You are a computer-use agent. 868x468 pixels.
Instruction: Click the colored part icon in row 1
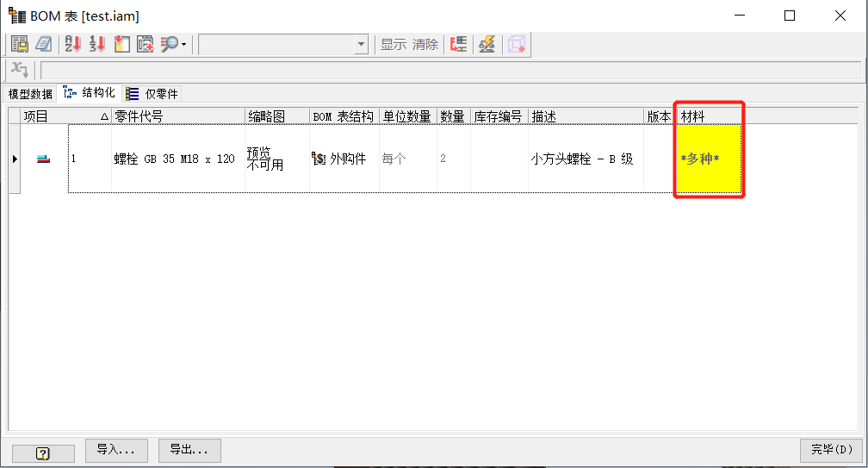(44, 159)
